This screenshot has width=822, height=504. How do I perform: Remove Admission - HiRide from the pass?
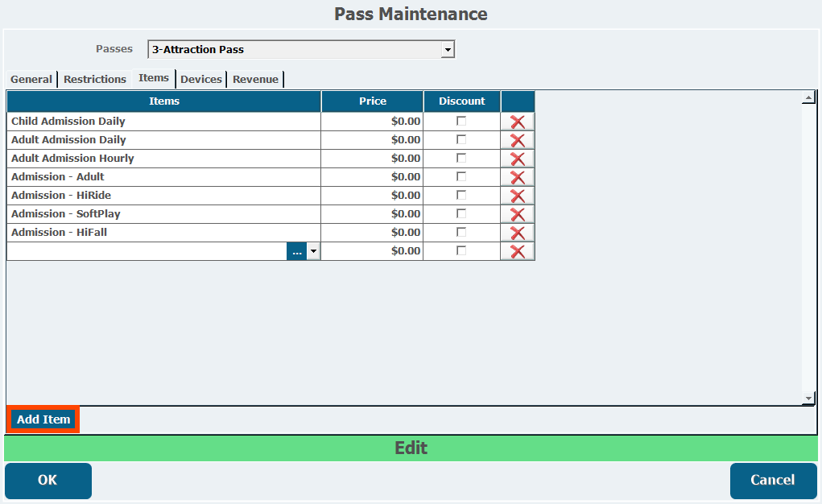click(x=518, y=196)
